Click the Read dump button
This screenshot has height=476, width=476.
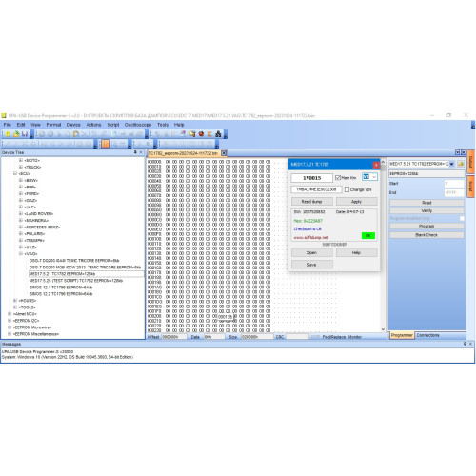pos(312,202)
